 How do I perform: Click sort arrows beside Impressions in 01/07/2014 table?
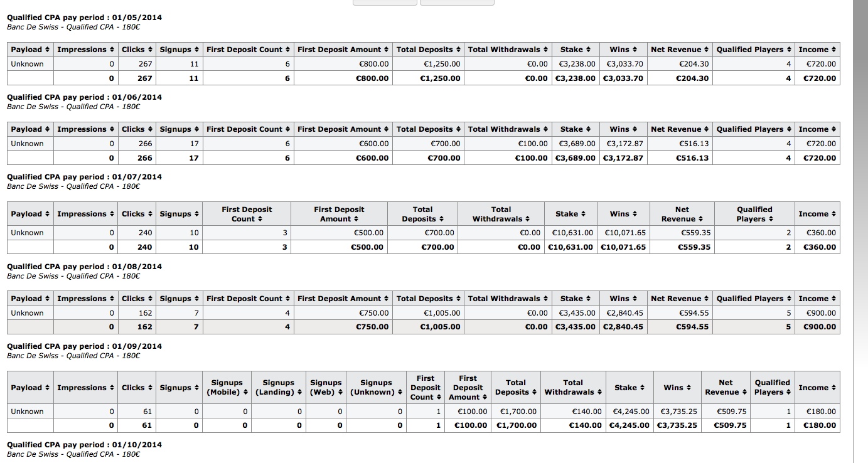tap(112, 214)
